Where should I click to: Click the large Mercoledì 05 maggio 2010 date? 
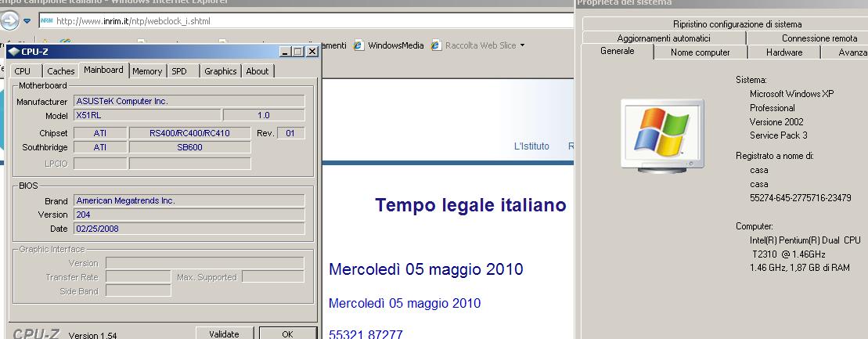click(426, 269)
